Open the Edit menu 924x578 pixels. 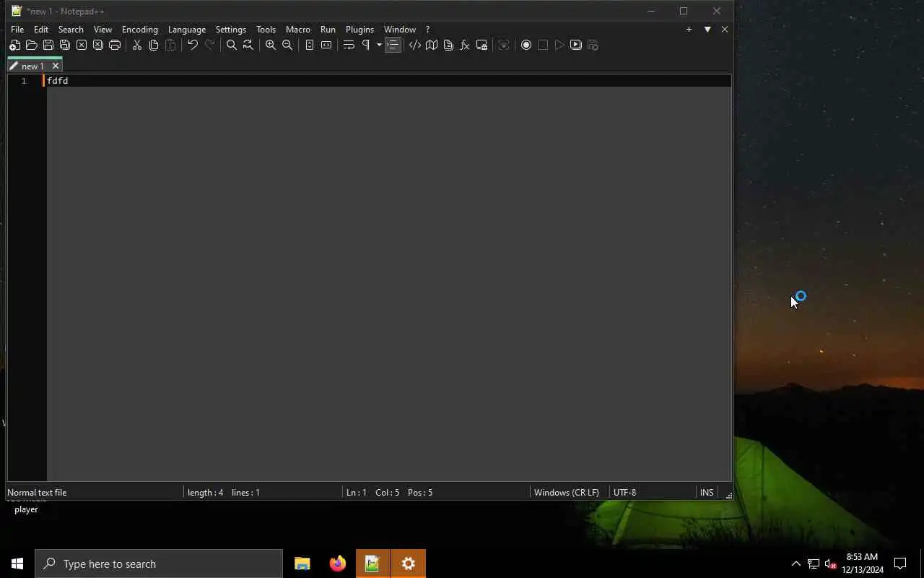pos(41,30)
